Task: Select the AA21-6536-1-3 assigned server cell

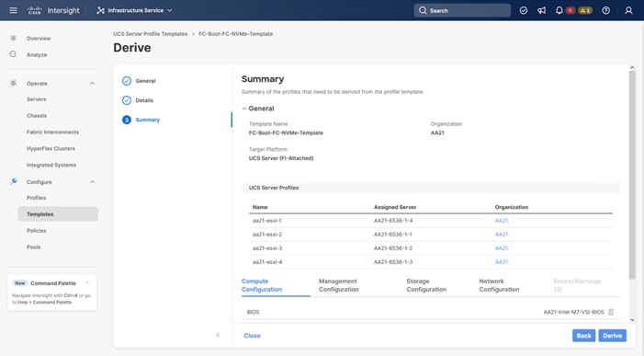Action: [x=393, y=262]
